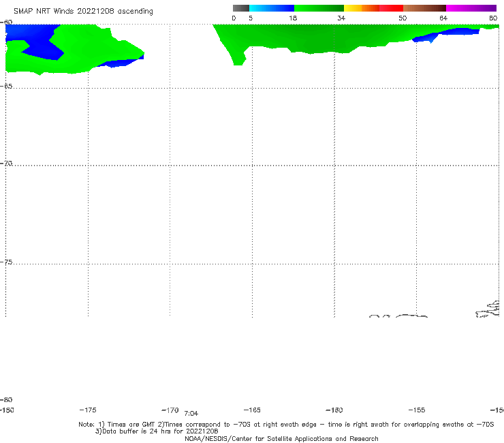Image resolution: width=504 pixels, height=443 pixels.
Task: Click the longitude label '-170'
Action: (170, 410)
